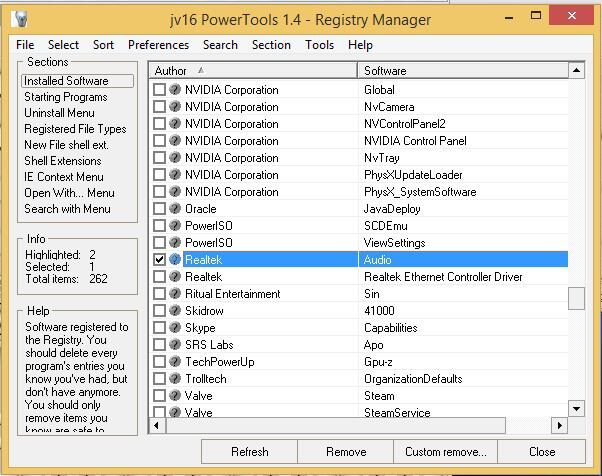The height and width of the screenshot is (476, 602).
Task: Select the Installed Software section
Action: 78,81
